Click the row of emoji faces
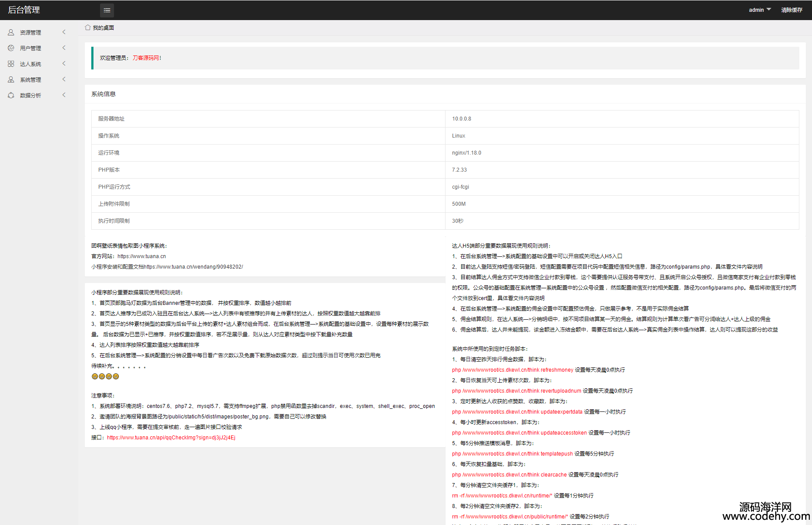The width and height of the screenshot is (812, 525). point(105,376)
